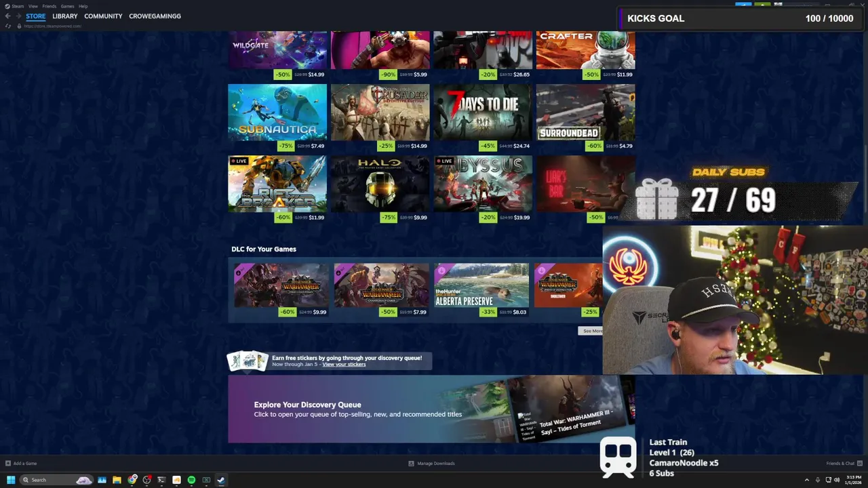
Task: Open Friends & Chat grid icon
Action: click(x=860, y=464)
